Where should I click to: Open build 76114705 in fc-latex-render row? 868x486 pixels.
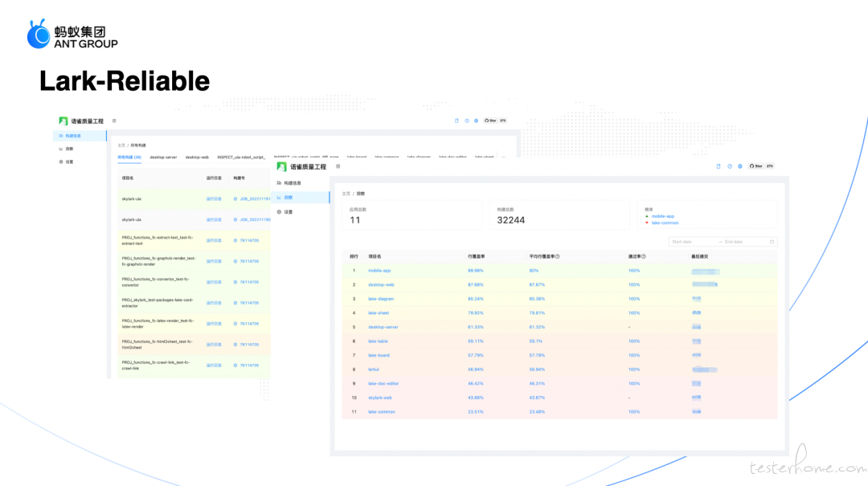click(249, 324)
